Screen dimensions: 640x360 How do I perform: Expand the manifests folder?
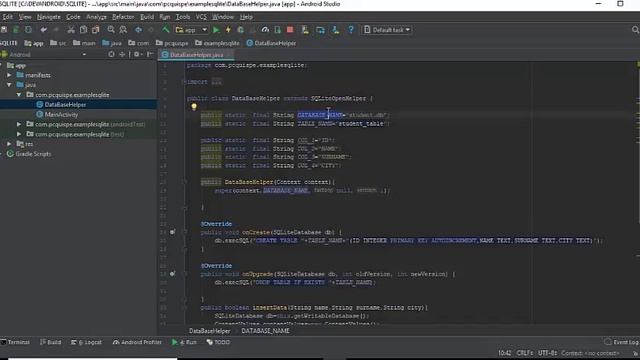pos(9,75)
